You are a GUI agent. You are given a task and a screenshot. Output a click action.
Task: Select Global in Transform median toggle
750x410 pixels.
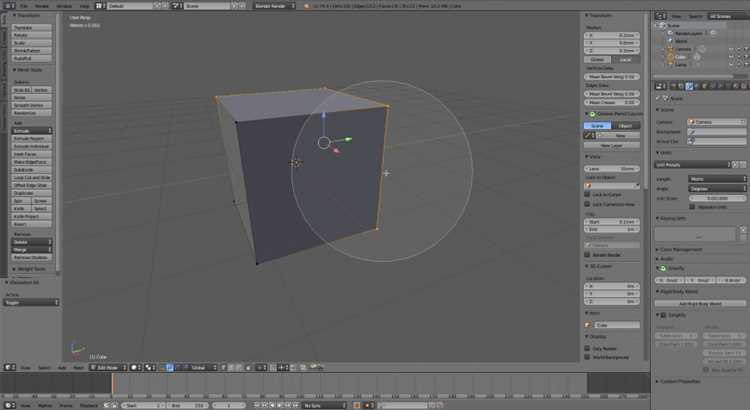click(x=597, y=60)
